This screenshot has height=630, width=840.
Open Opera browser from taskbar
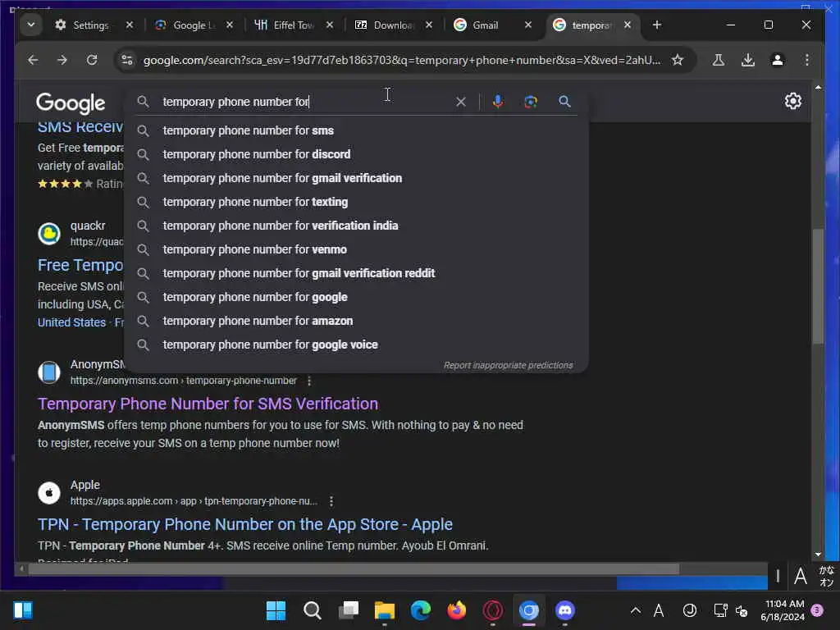(493, 610)
